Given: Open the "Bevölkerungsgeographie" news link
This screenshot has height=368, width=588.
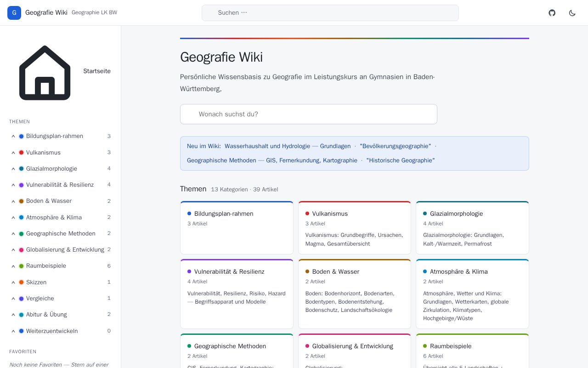Looking at the screenshot, I should (396, 146).
